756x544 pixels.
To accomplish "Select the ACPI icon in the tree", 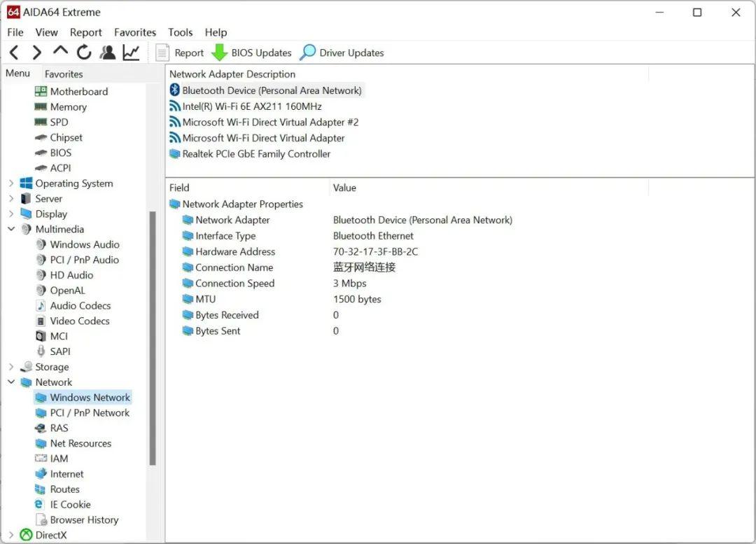I will point(41,168).
